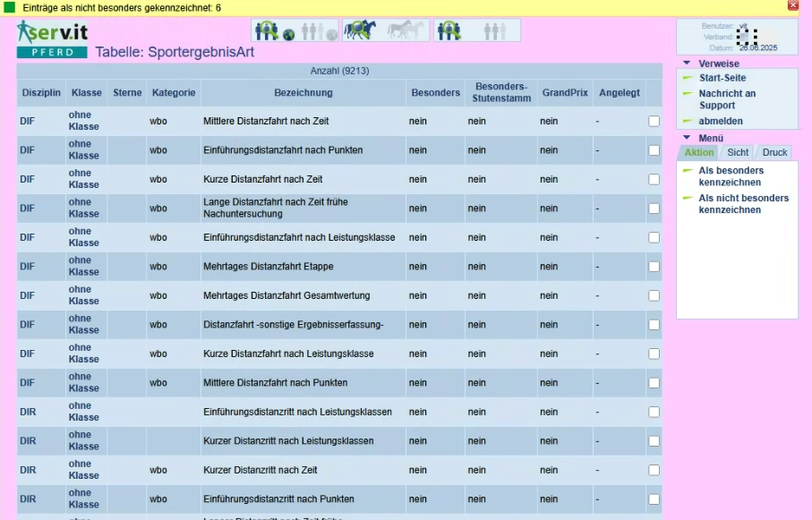This screenshot has height=520, width=812.
Task: Click the greyed-out persons icon without globe
Action: 494,31
